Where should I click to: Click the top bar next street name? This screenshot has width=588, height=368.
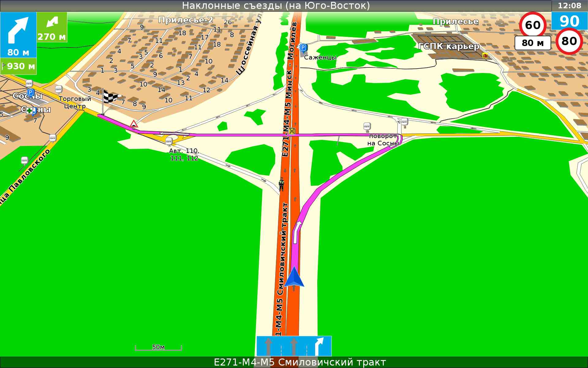tap(276, 6)
